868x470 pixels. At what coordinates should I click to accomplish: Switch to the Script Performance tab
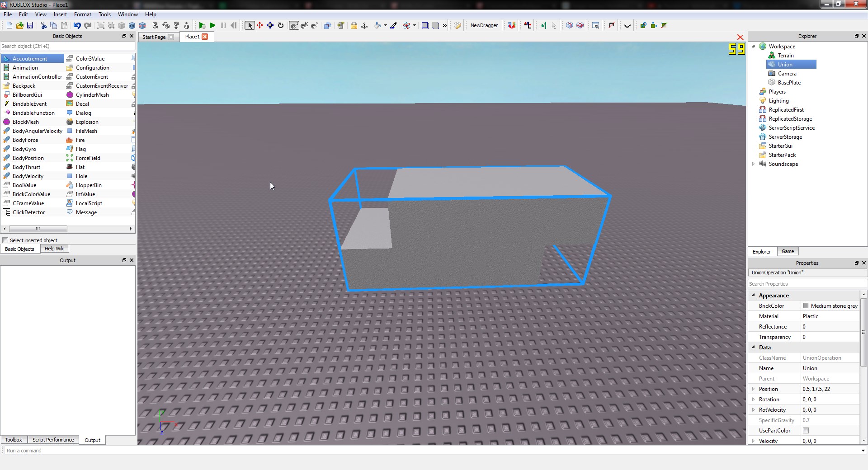tap(53, 440)
